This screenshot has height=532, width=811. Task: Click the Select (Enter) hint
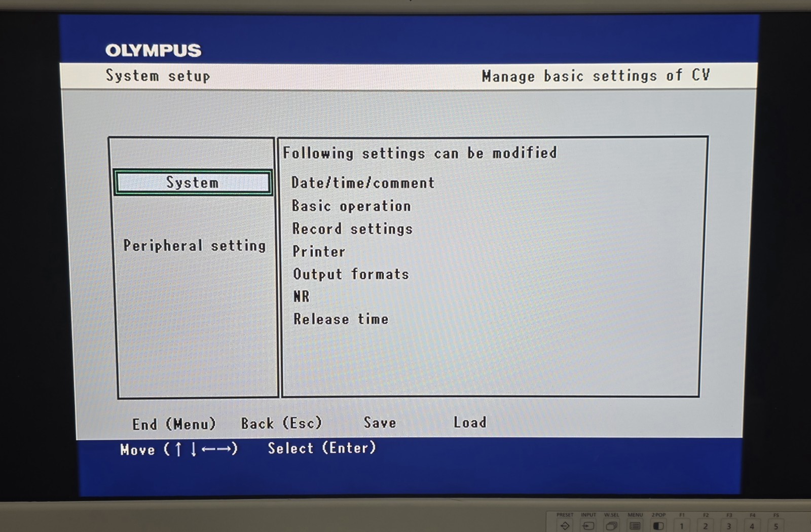(x=322, y=448)
